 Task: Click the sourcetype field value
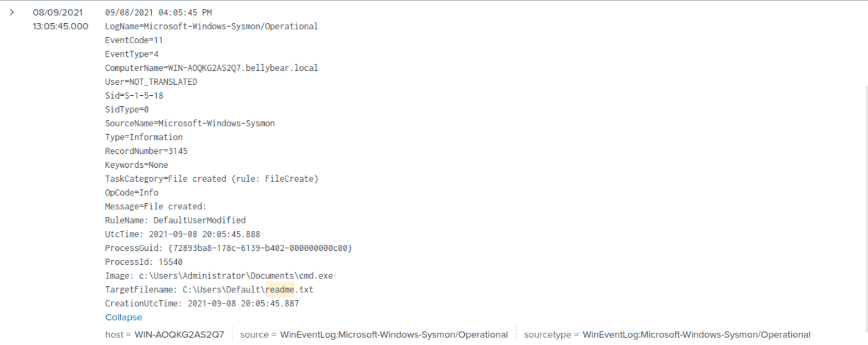[x=696, y=334]
